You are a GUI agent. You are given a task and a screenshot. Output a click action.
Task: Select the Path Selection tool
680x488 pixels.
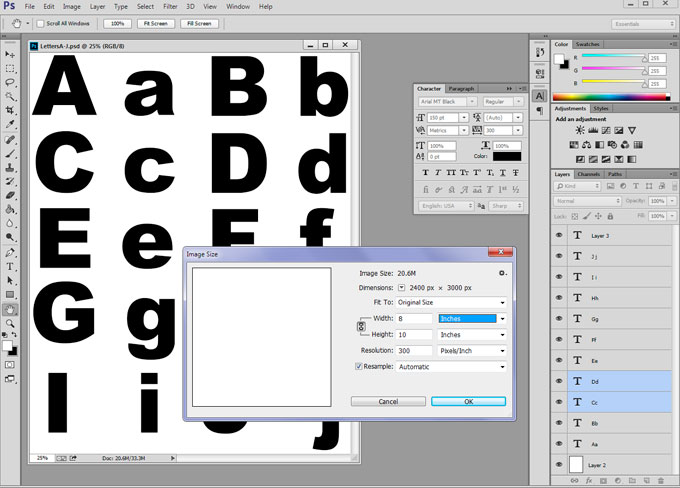[x=10, y=281]
